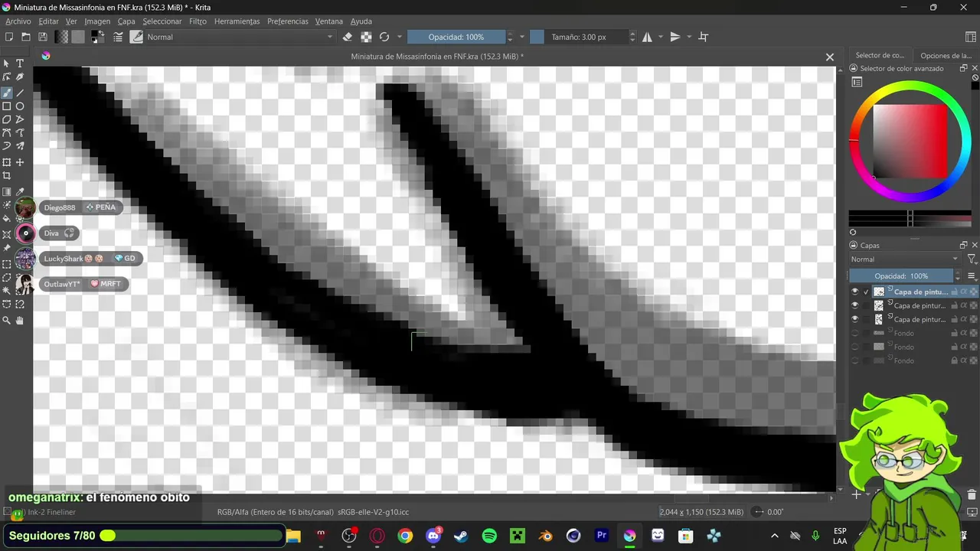Select the Shape selection arrow tool
This screenshot has height=551, width=980.
(7, 64)
